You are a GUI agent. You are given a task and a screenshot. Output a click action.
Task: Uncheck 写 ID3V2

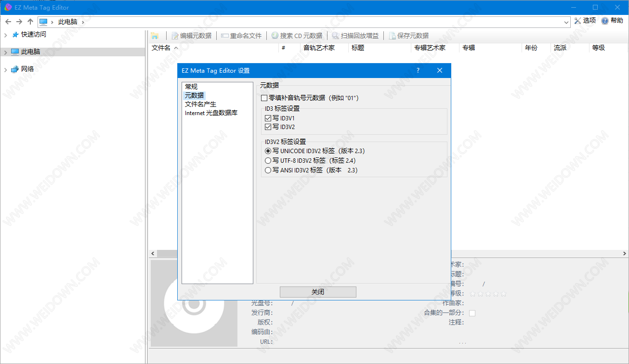click(268, 127)
